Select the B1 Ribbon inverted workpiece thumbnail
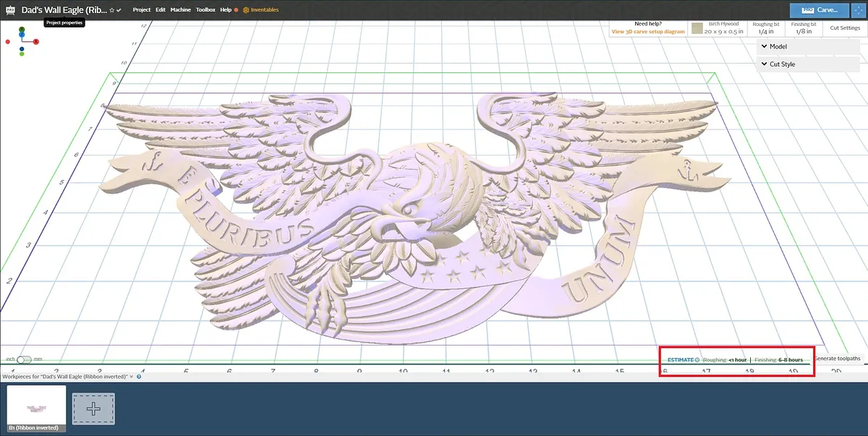 click(x=36, y=409)
